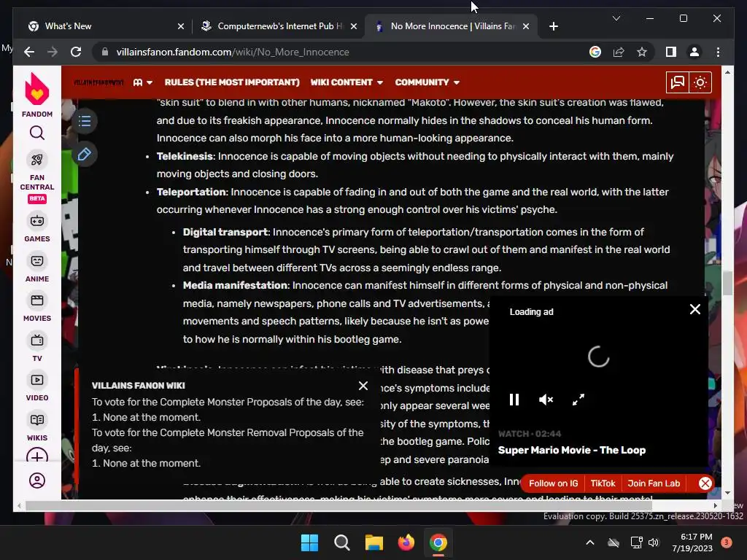The image size is (747, 560).
Task: Go to Movies section
Action: coord(36,308)
